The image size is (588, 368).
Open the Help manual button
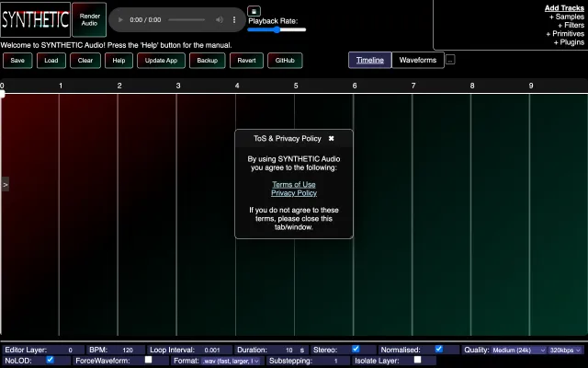(119, 61)
